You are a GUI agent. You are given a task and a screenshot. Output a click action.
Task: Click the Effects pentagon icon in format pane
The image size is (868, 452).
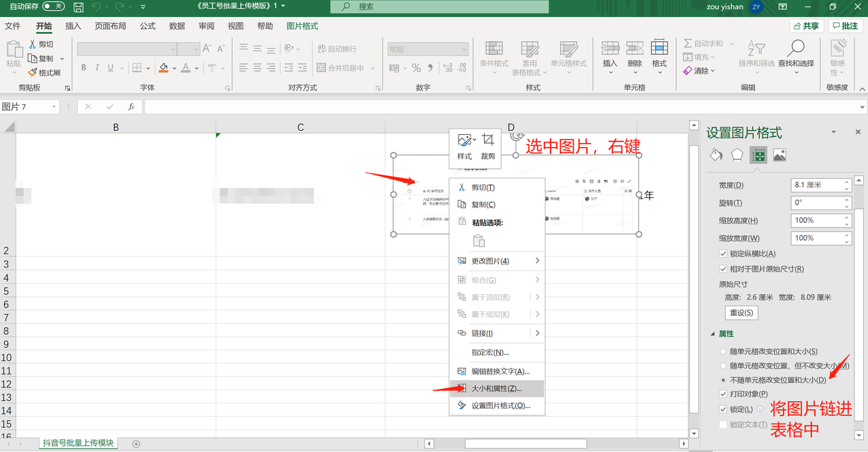pyautogui.click(x=737, y=155)
